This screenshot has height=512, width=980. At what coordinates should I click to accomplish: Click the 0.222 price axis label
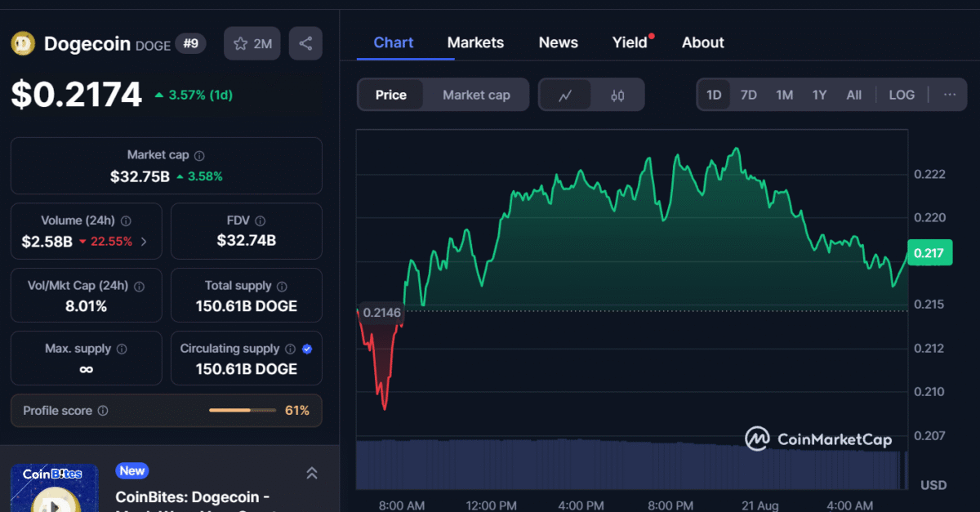tap(929, 174)
